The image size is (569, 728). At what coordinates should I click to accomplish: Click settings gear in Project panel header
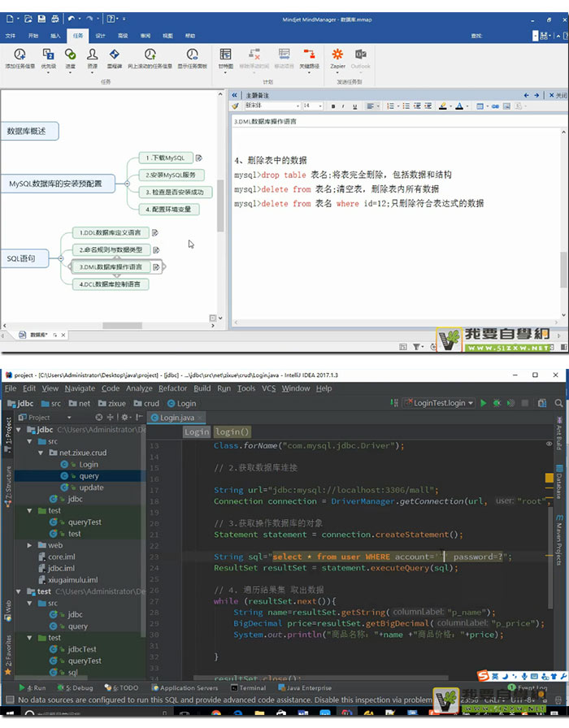click(124, 417)
